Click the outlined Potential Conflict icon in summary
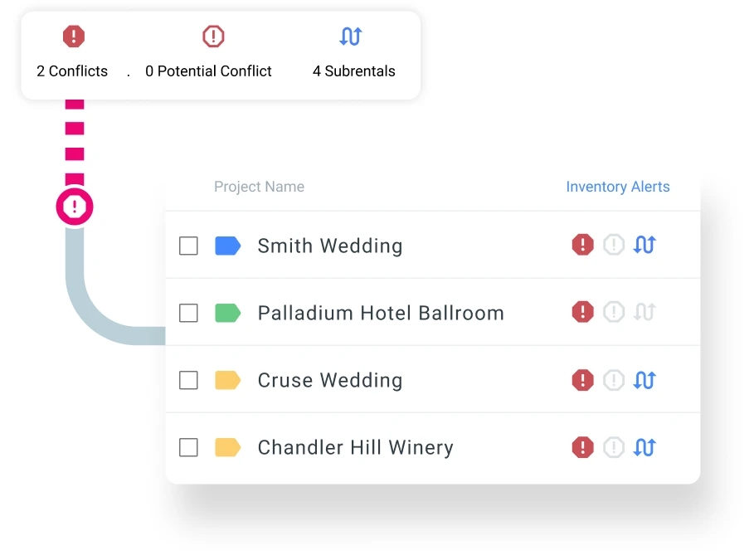Screen dimensions: 749x560 tap(213, 37)
